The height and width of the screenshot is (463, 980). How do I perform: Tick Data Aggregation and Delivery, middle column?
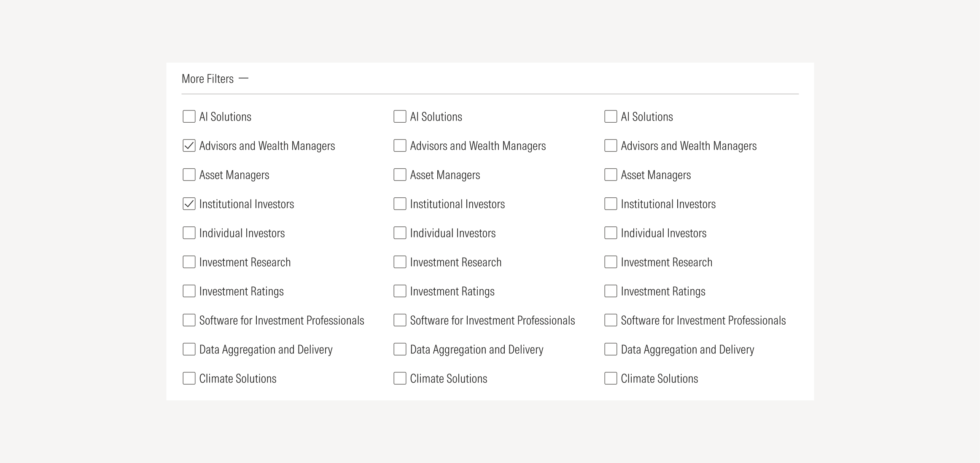(x=400, y=349)
